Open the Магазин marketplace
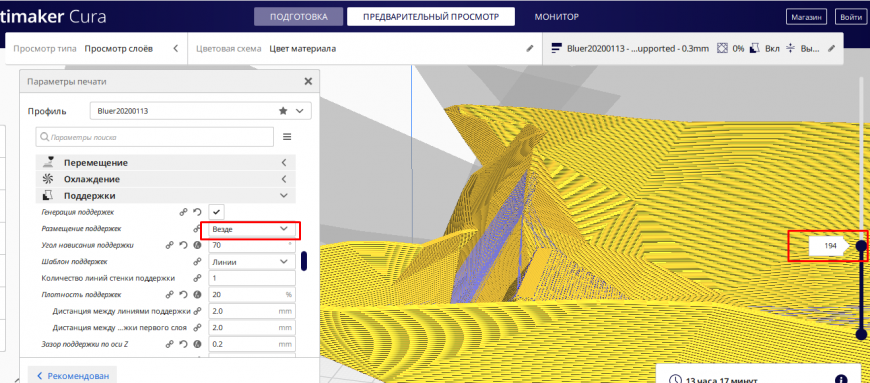 pyautogui.click(x=806, y=17)
